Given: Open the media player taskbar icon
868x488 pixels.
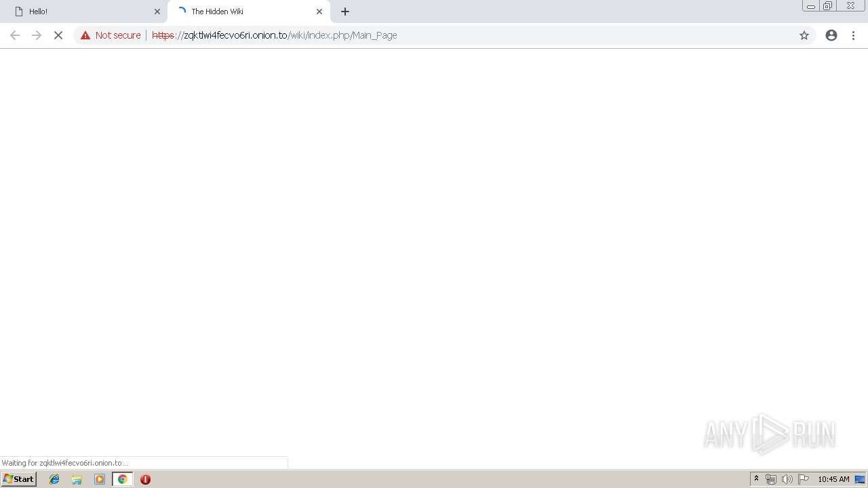Looking at the screenshot, I should coord(100,479).
